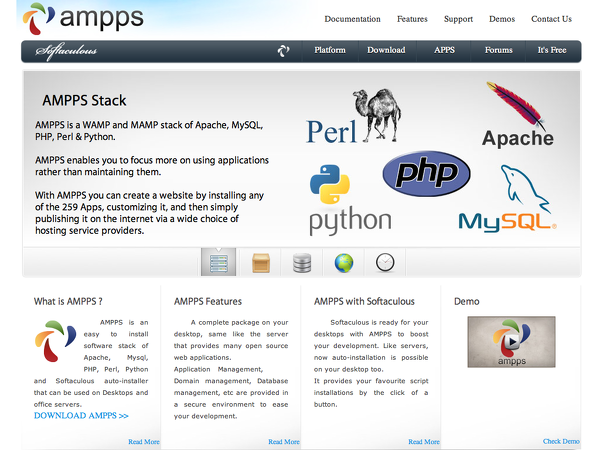Click the Softaculous logo in navigation bar
600x450 pixels.
(66, 51)
